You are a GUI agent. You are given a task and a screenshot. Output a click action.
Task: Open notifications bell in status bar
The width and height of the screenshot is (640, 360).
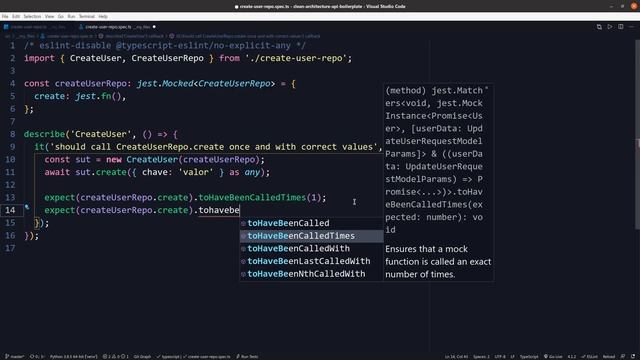coord(633,357)
